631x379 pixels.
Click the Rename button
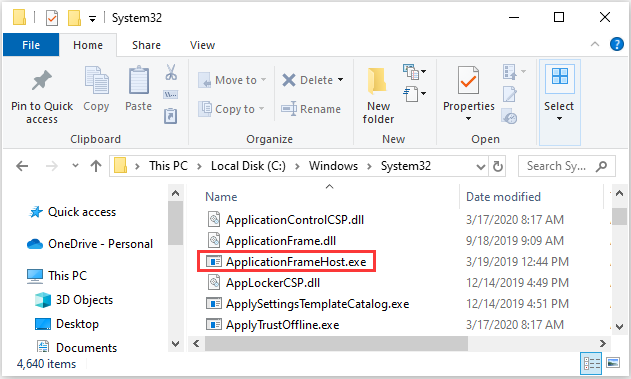click(x=311, y=109)
